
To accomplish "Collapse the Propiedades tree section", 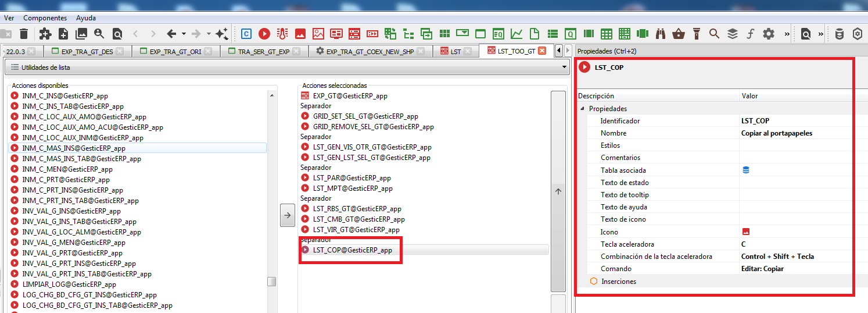I will 583,109.
